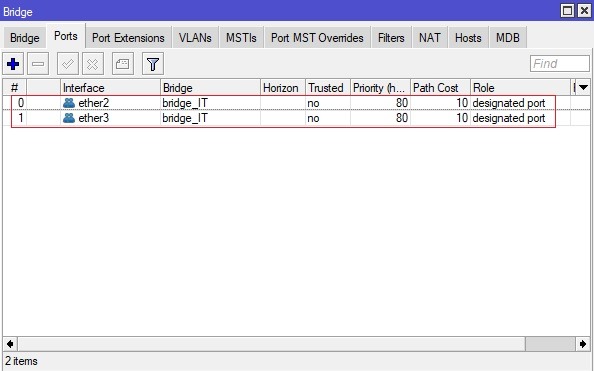Click the horizontal scrollbar thumb
The height and width of the screenshot is (371, 594).
tap(550, 344)
